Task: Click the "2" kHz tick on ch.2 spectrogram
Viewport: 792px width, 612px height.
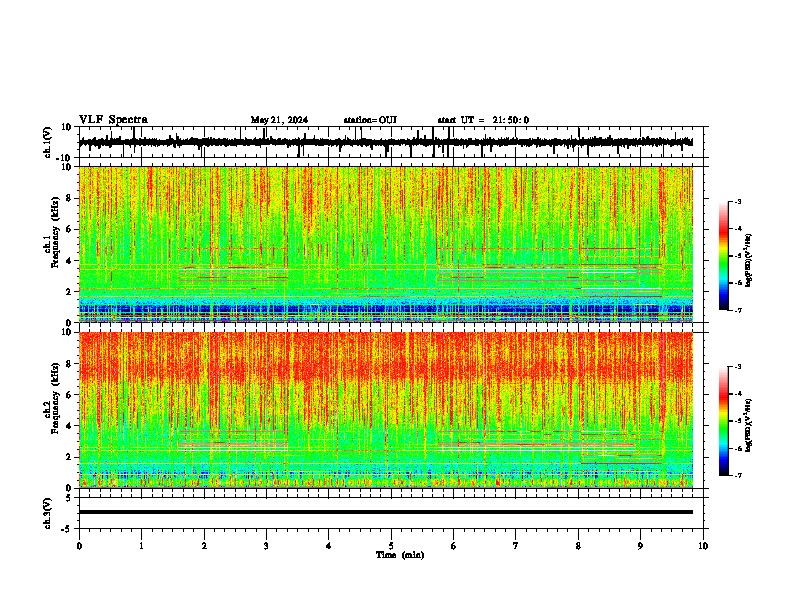Action: (x=70, y=457)
